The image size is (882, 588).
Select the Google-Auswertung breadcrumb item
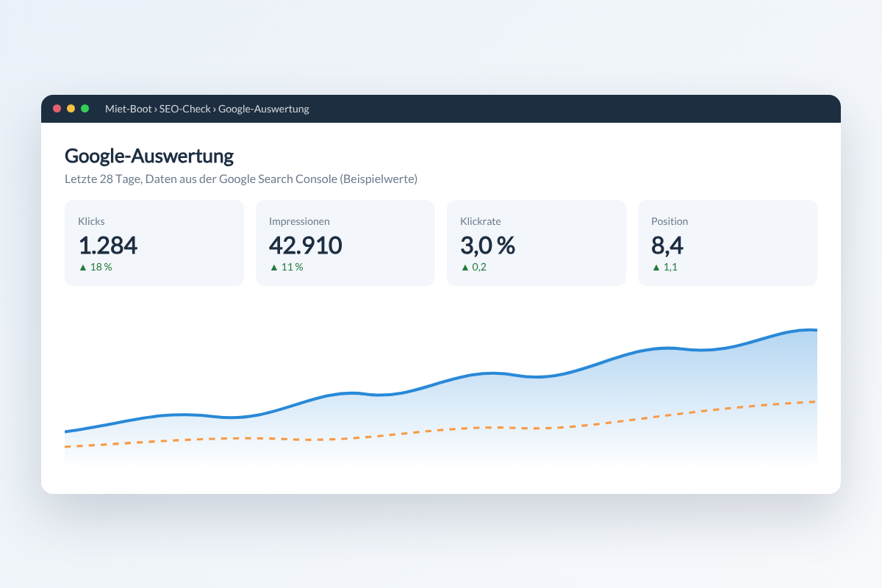(264, 109)
